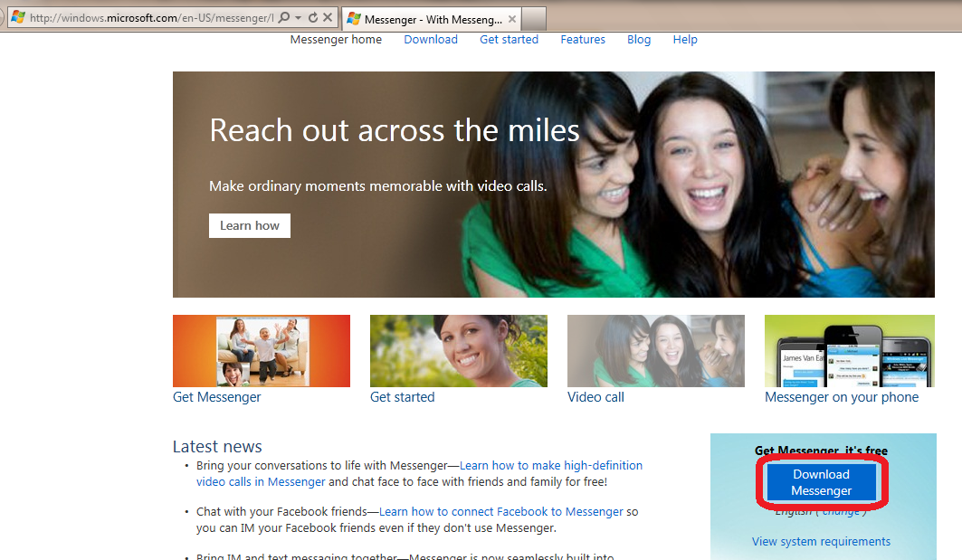Viewport: 962px width, 560px height.
Task: Open the address bar autocomplete dropdown arrow
Action: [298, 18]
